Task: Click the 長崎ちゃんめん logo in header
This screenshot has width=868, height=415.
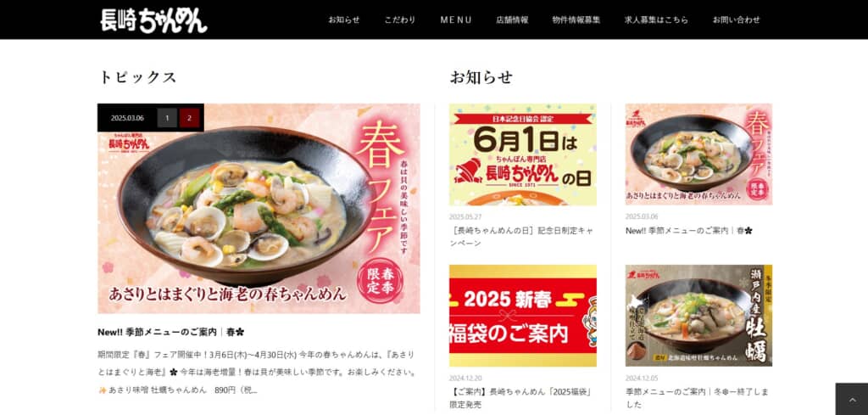Action: [x=154, y=20]
